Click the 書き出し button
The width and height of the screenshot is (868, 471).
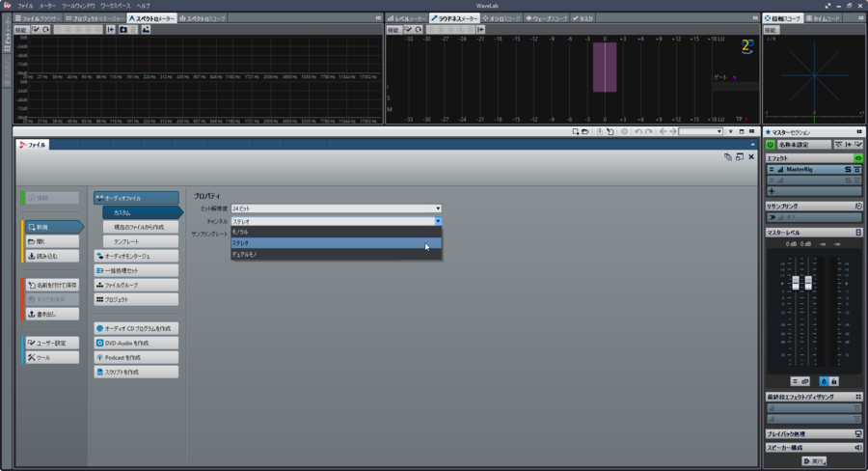(x=52, y=314)
